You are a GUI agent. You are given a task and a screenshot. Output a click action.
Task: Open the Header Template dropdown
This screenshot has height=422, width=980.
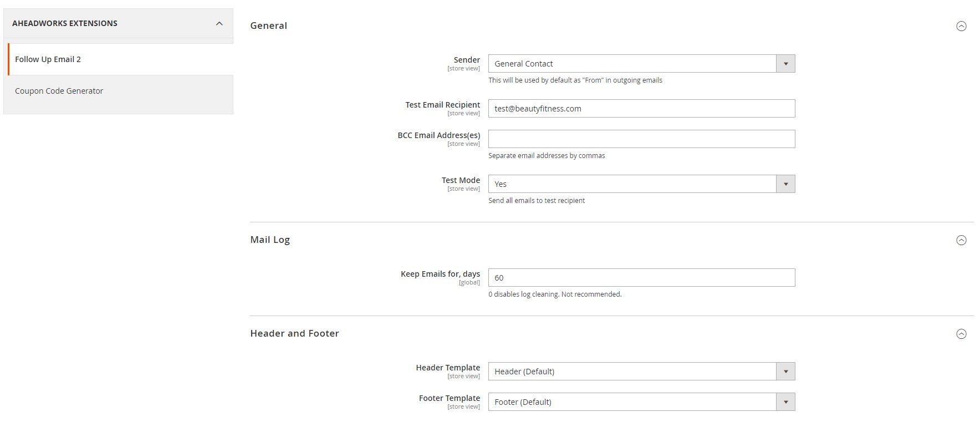[x=632, y=372]
